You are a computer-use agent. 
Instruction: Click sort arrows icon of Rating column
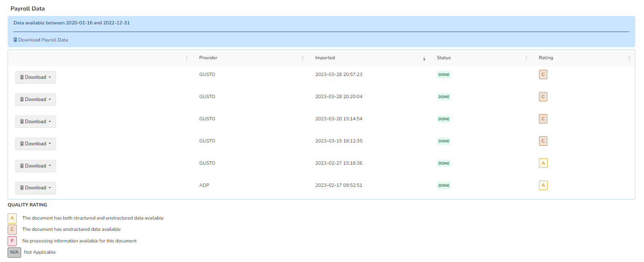click(629, 58)
